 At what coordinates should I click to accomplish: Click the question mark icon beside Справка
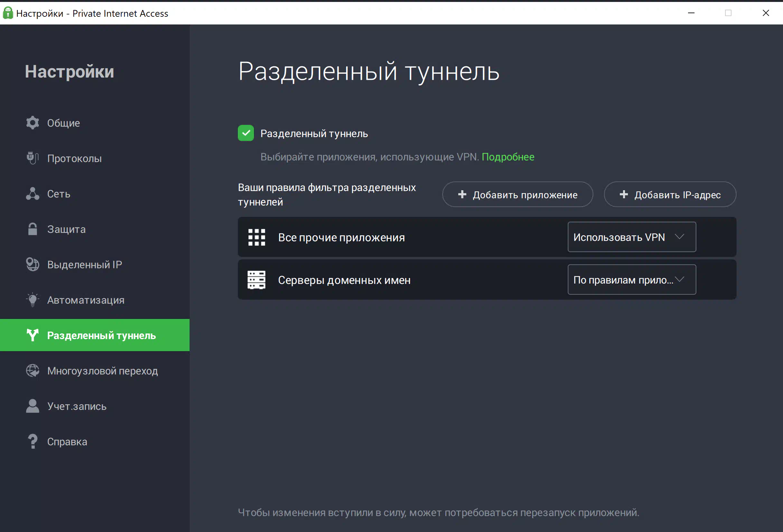pos(33,441)
